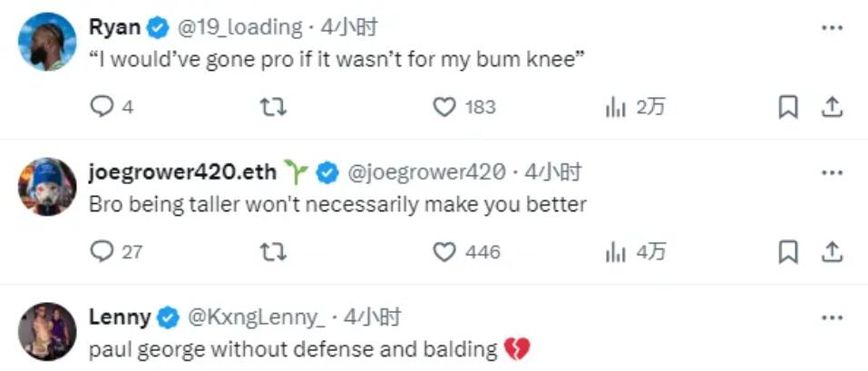Open Lenny's profile picture
Image resolution: width=868 pixels, height=371 pixels.
click(47, 331)
